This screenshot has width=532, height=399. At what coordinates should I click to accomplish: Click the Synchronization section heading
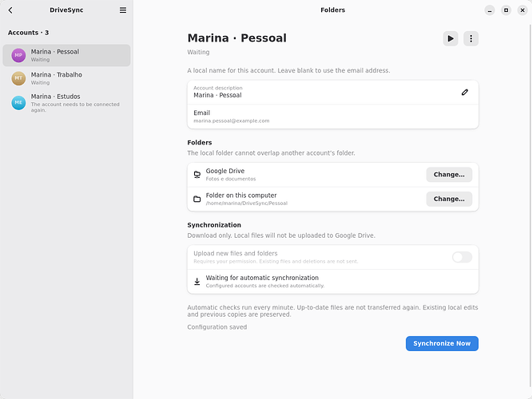[x=214, y=225]
